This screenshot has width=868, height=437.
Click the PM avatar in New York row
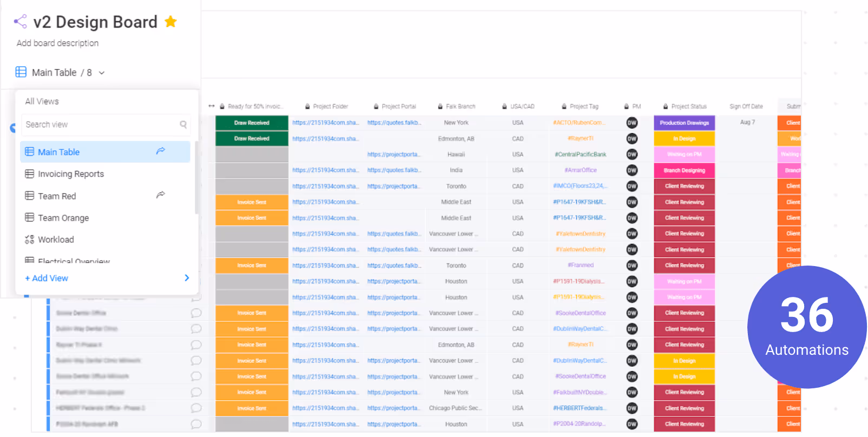[632, 123]
